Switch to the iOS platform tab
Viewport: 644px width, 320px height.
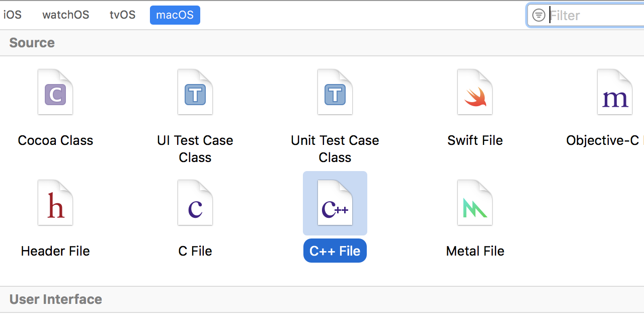coord(13,15)
